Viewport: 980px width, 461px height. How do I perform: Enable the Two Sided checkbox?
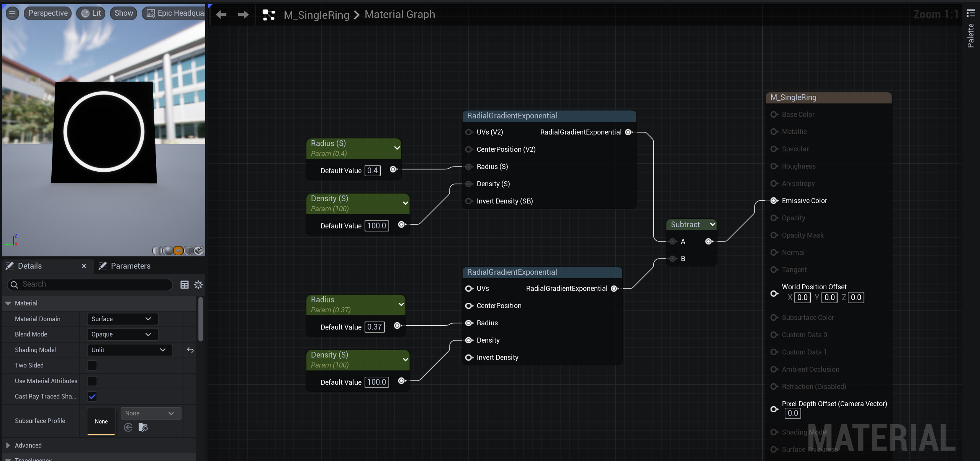coord(92,365)
